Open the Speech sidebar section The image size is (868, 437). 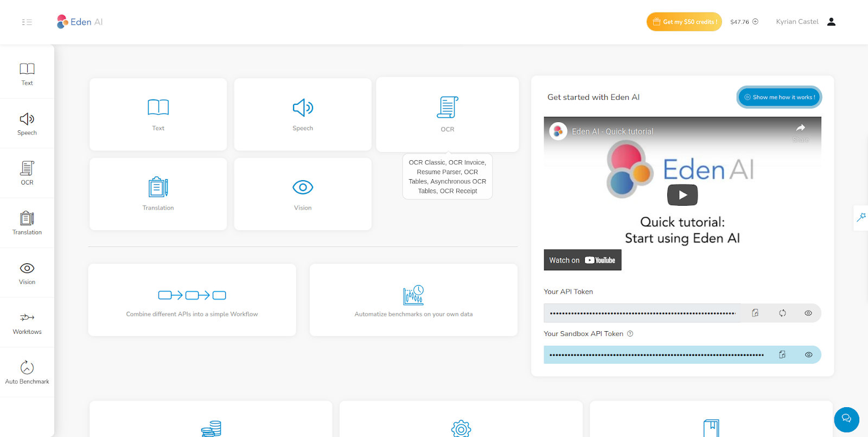(x=27, y=124)
